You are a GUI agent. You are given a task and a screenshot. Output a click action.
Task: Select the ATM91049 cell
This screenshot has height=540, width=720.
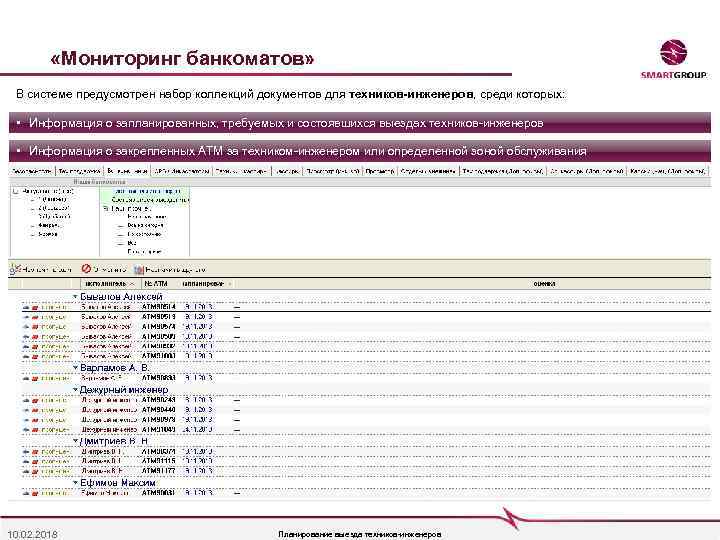(x=158, y=430)
